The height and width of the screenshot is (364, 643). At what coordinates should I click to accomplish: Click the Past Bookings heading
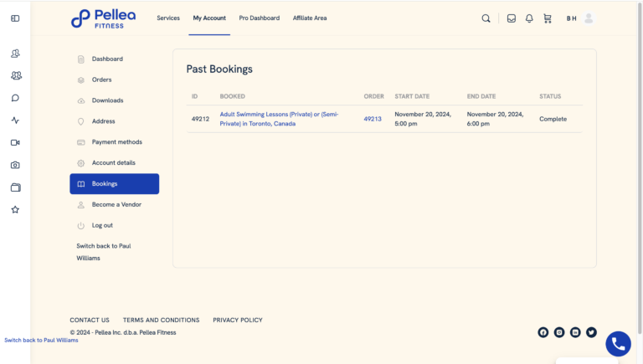[x=219, y=69]
